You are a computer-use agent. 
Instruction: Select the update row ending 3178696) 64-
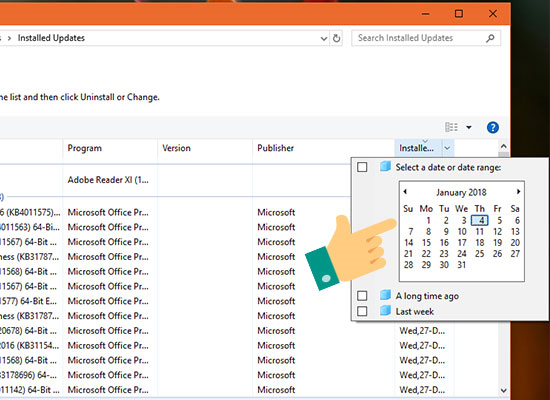tap(227, 375)
